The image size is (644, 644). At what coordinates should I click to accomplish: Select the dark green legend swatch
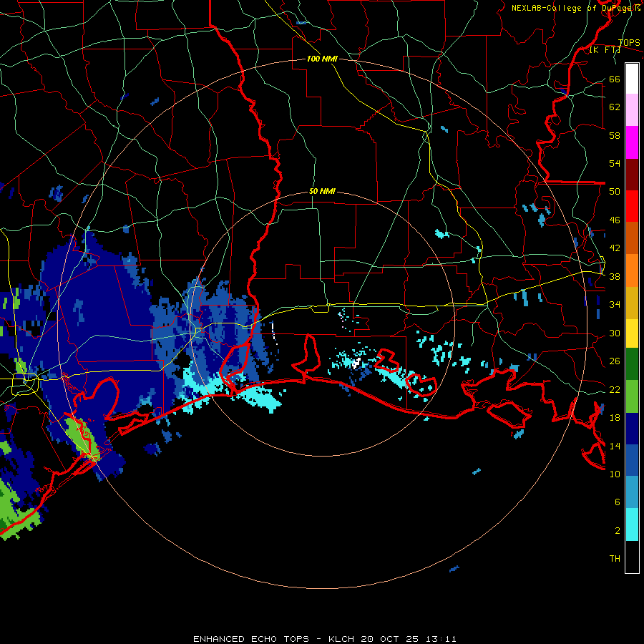(632, 364)
